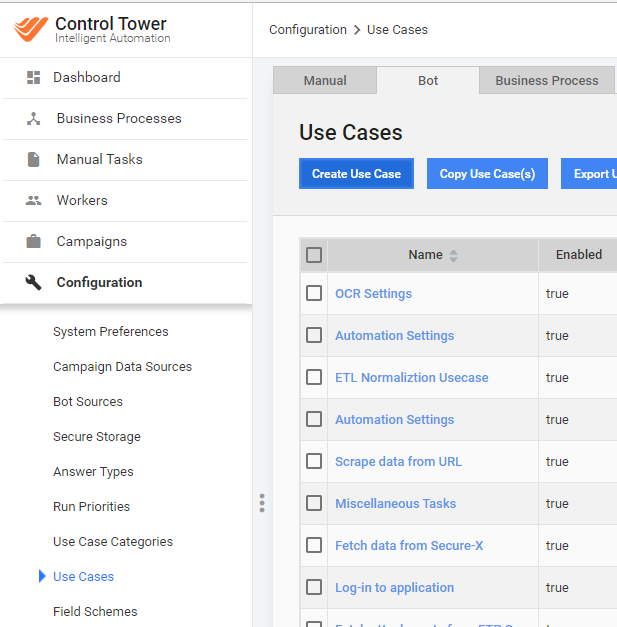The image size is (617, 627).
Task: Click the Create Use Case button
Action: pyautogui.click(x=356, y=174)
